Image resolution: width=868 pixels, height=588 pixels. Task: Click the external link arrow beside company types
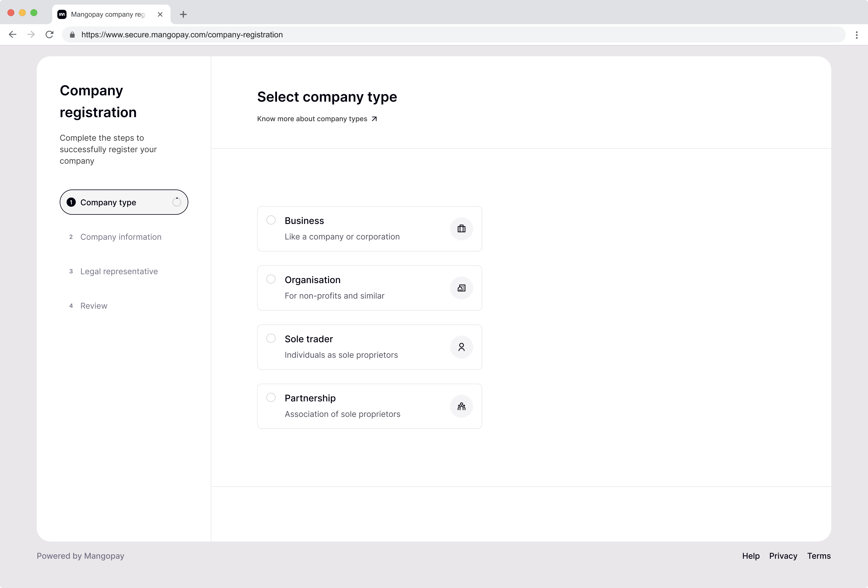tap(374, 119)
